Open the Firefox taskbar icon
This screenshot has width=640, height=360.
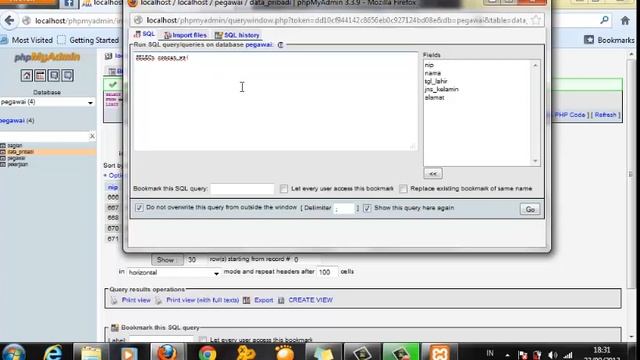click(x=167, y=353)
